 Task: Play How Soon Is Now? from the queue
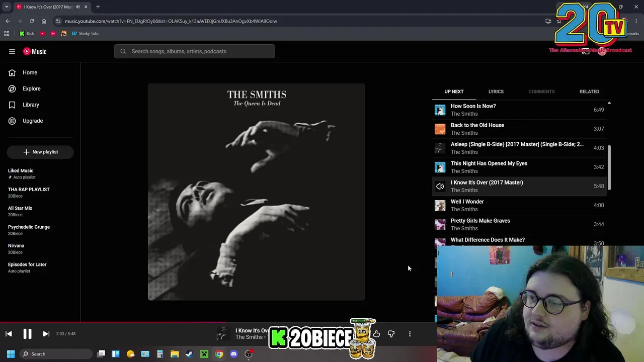pos(519,110)
